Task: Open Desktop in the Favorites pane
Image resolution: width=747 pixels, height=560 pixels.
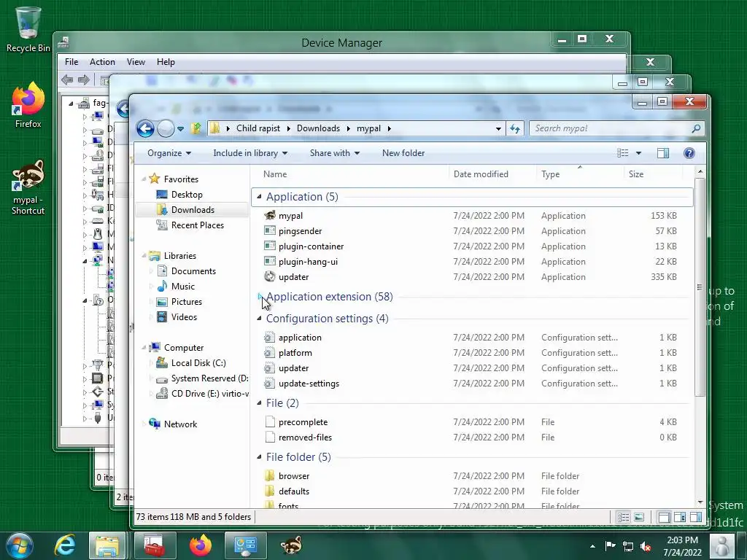Action: 187,194
